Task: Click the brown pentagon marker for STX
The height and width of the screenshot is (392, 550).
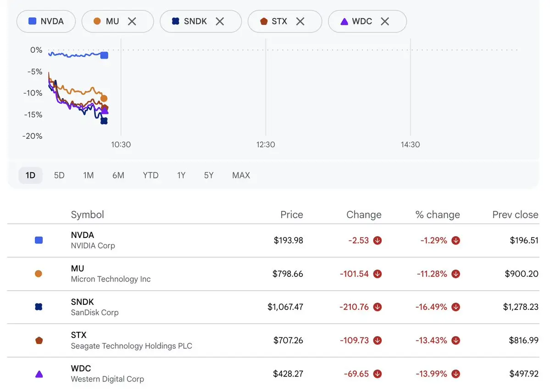Action: (39, 340)
